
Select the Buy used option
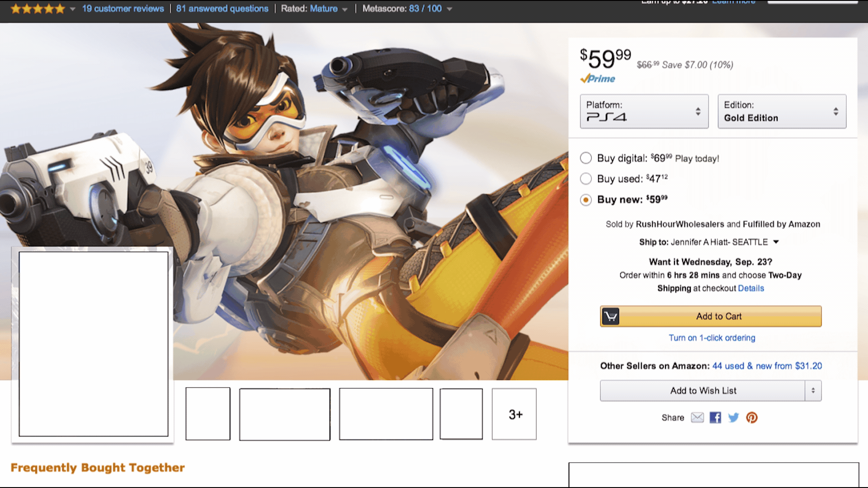pyautogui.click(x=586, y=179)
